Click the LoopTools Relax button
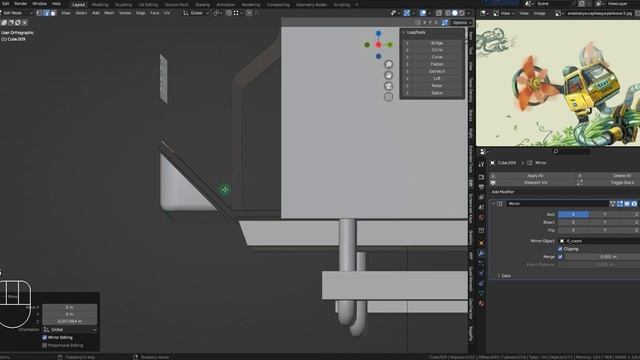 (437, 86)
